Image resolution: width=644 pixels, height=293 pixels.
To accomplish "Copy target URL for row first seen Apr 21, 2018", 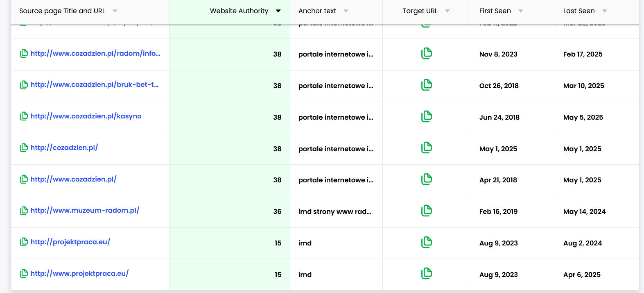I will coord(426,179).
